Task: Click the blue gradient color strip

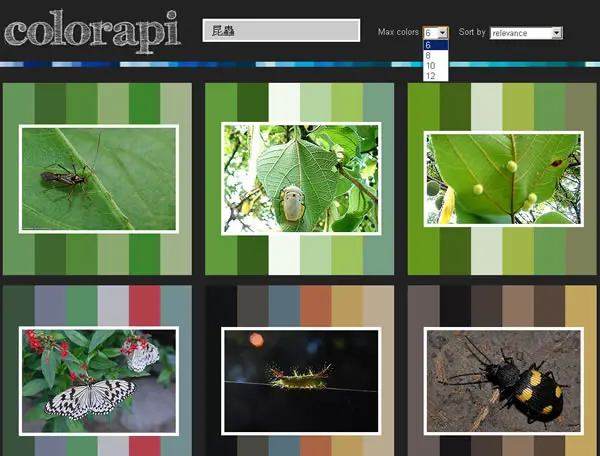Action: (x=300, y=64)
